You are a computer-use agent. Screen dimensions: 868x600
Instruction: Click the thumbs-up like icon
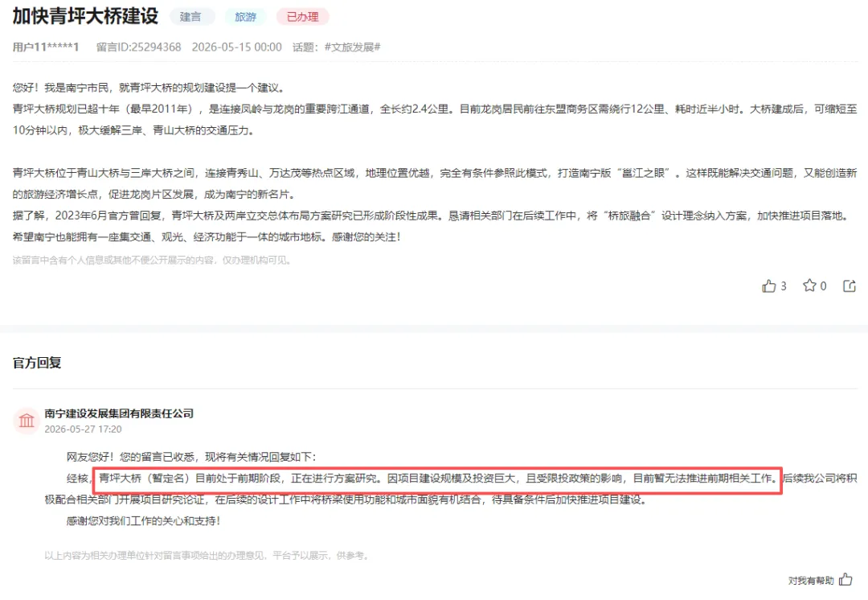769,286
